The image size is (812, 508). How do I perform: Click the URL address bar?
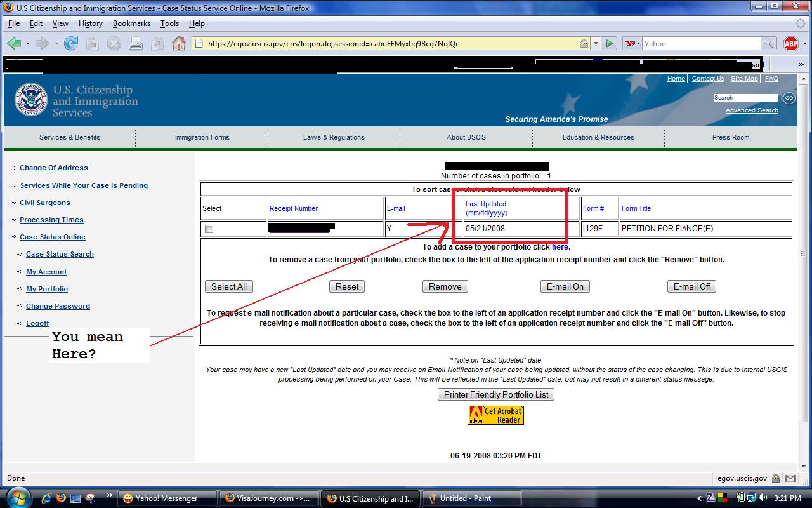tap(390, 44)
